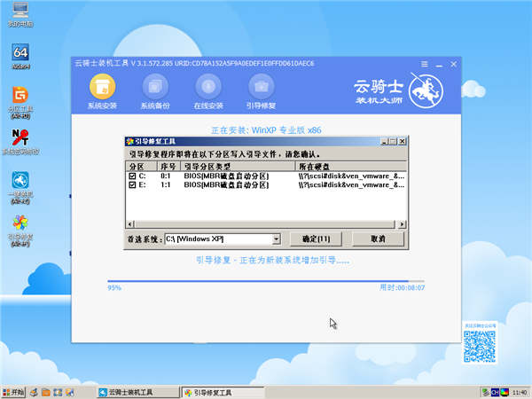Click the fourth quick launch taskbar icon
Viewport: 532px width, 399px height.
pyautogui.click(x=70, y=393)
